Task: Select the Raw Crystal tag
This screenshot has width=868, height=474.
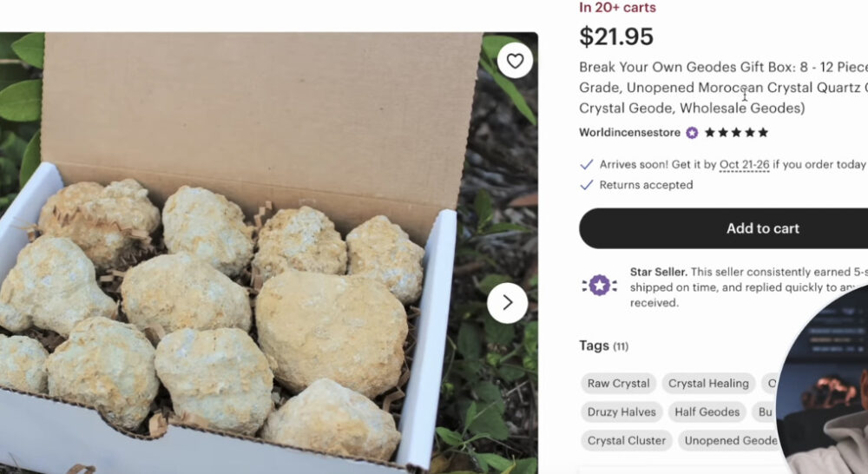Action: [618, 384]
